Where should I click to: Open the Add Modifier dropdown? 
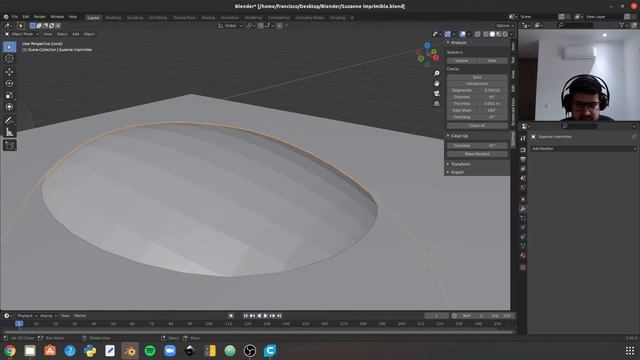click(x=583, y=149)
